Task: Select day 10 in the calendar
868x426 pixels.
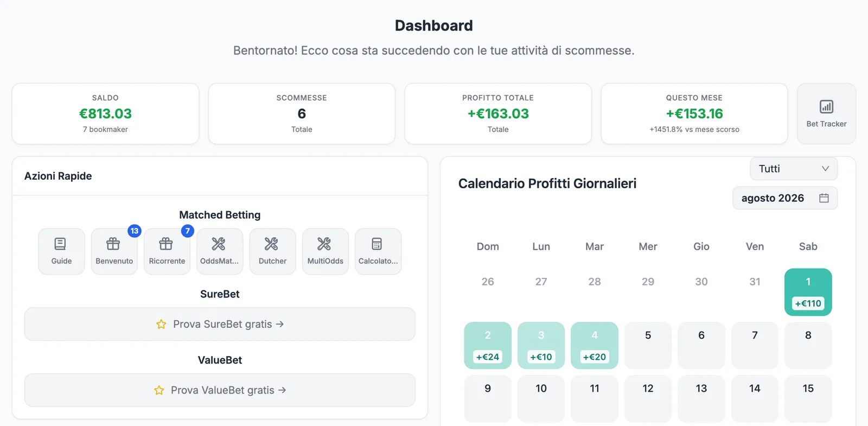Action: click(541, 399)
